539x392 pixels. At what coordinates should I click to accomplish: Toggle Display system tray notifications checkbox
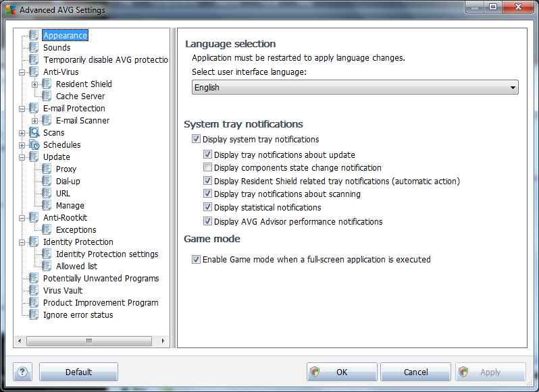196,139
